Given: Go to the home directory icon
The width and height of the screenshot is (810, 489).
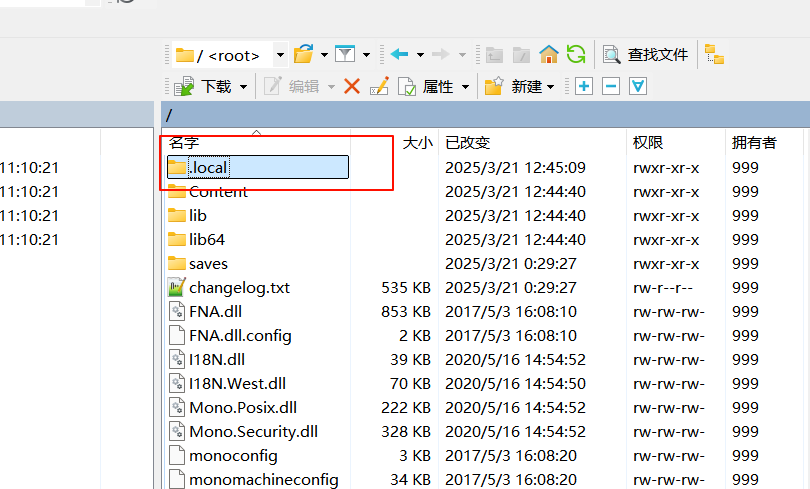Looking at the screenshot, I should 549,54.
